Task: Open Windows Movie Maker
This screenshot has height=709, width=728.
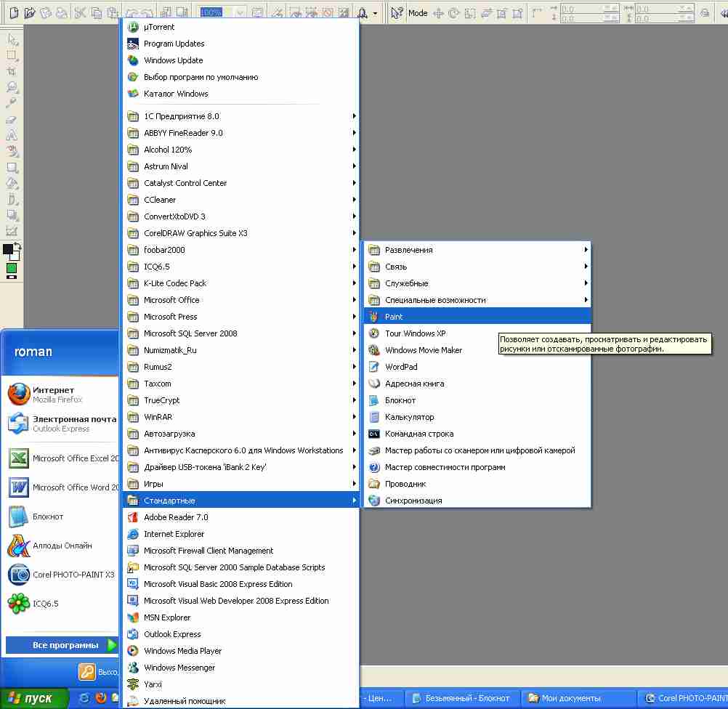Action: [477, 350]
